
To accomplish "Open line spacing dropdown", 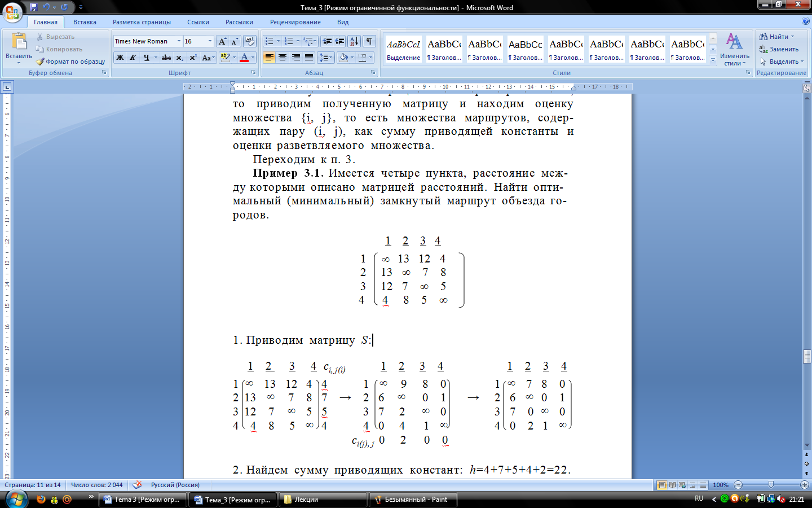I will (326, 58).
